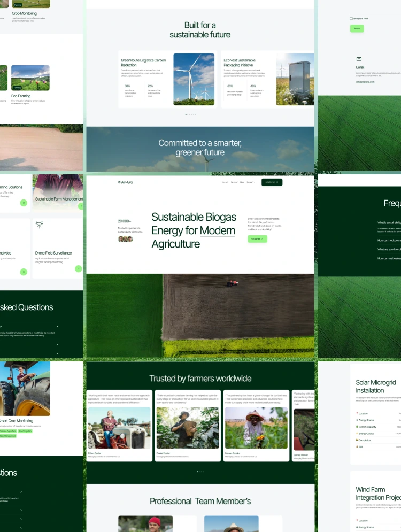Image resolution: width=401 pixels, height=532 pixels.
Task: Click Location icon in Wind Farm details
Action: coord(357,520)
